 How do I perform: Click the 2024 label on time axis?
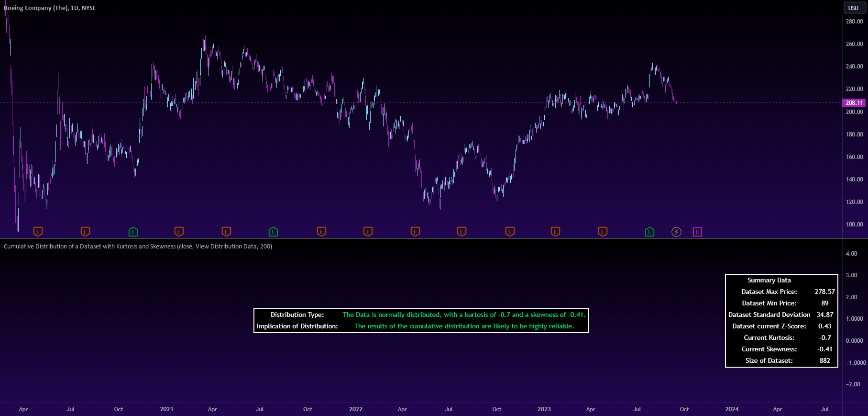point(732,409)
